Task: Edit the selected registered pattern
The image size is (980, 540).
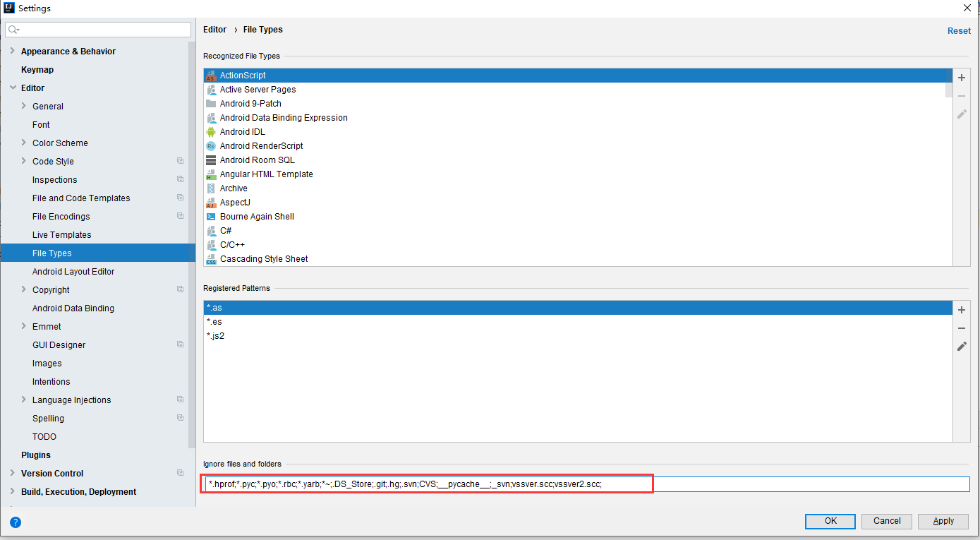Action: click(962, 347)
